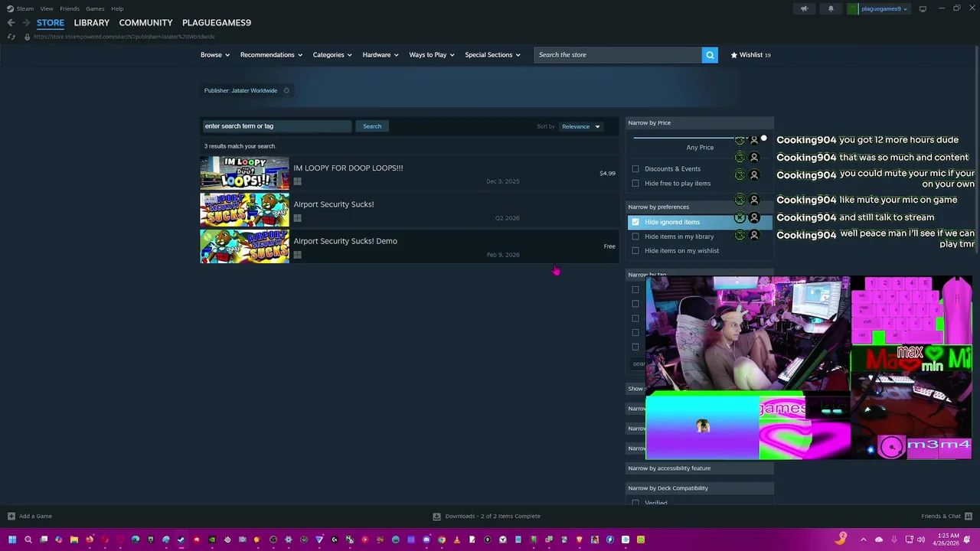Expand the Browse dropdown
Screen dimensions: 980x551
(214, 55)
